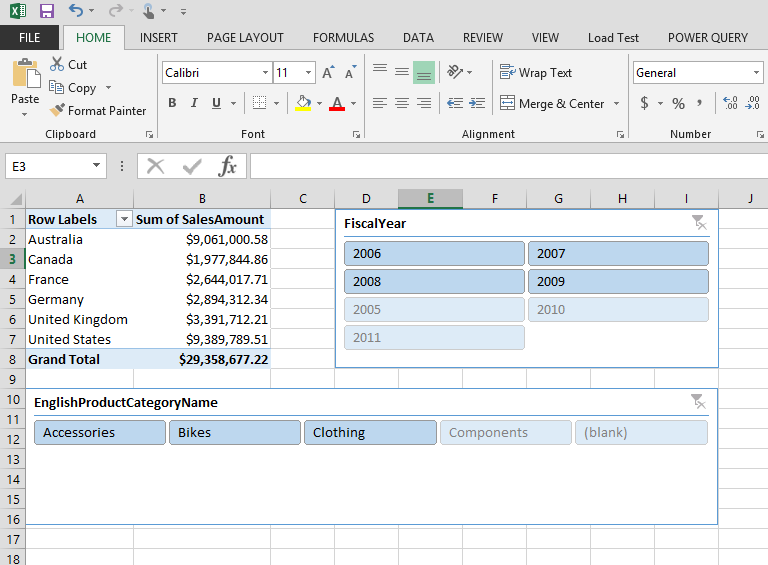The height and width of the screenshot is (565, 768).
Task: Open the Calibri font name dropdown
Action: coord(265,73)
